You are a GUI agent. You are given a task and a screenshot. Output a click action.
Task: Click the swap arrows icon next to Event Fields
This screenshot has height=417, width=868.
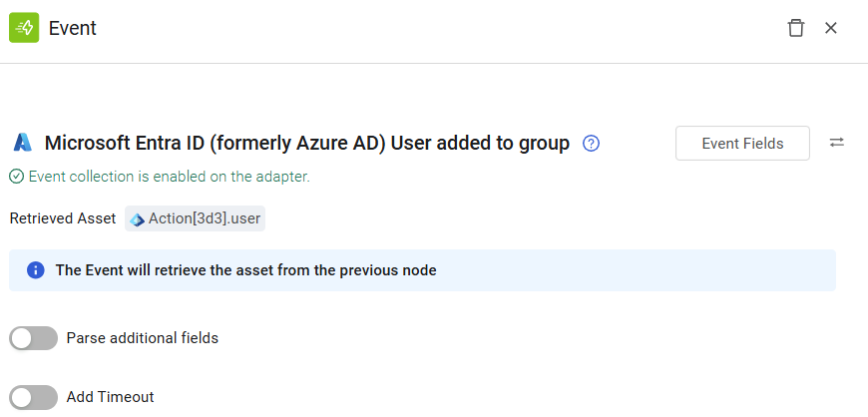[836, 143]
